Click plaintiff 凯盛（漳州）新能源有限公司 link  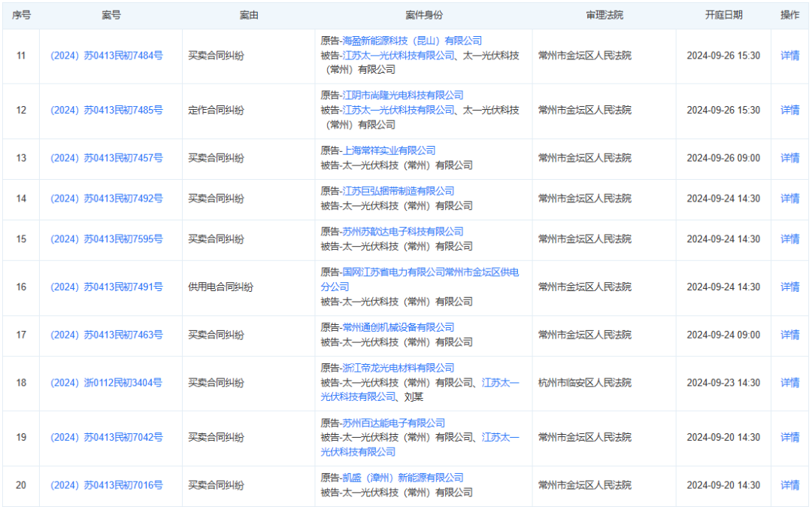point(402,478)
